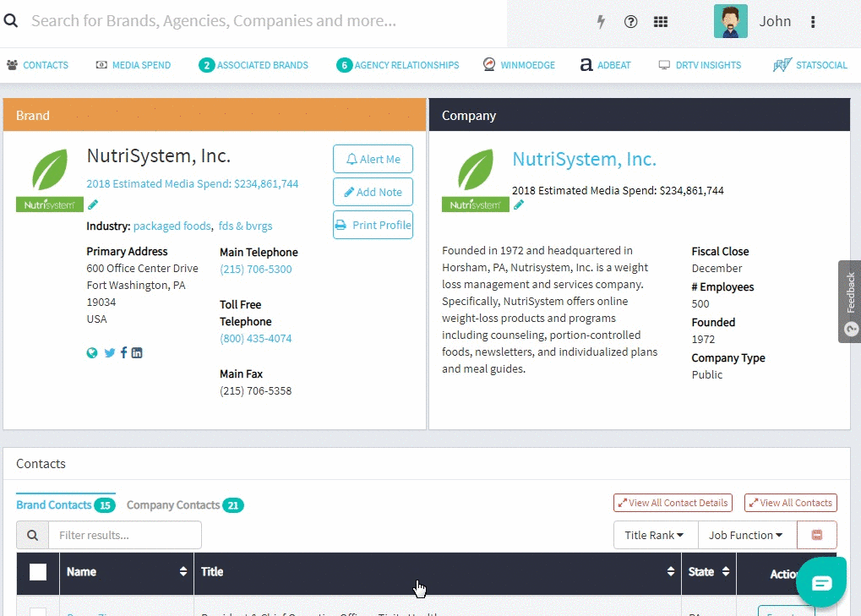Click the Print Profile button
Screen dimensions: 861x616
pos(373,225)
